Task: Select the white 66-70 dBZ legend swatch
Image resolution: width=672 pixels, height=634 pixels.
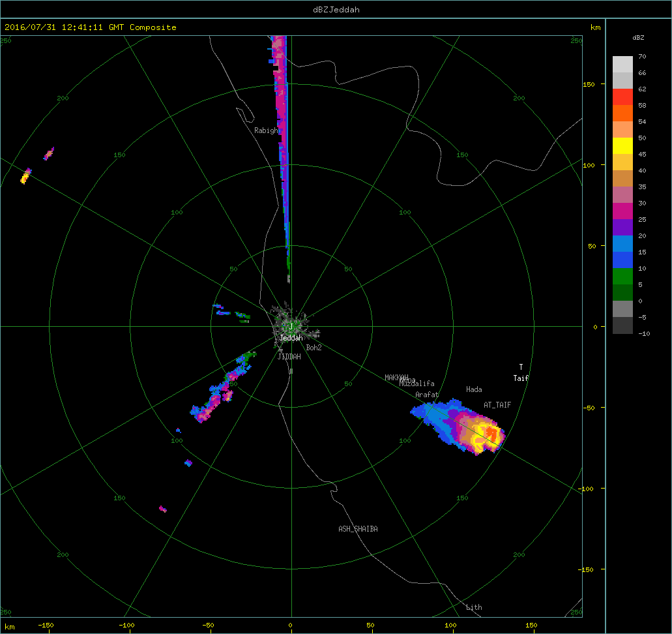Action: [622, 65]
